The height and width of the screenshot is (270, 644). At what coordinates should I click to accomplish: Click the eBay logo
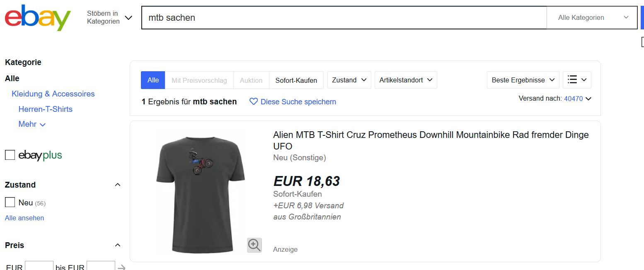(38, 18)
